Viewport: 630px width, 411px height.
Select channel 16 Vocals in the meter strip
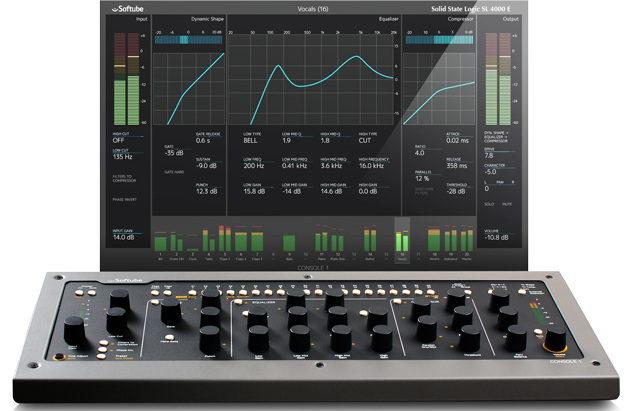[402, 240]
